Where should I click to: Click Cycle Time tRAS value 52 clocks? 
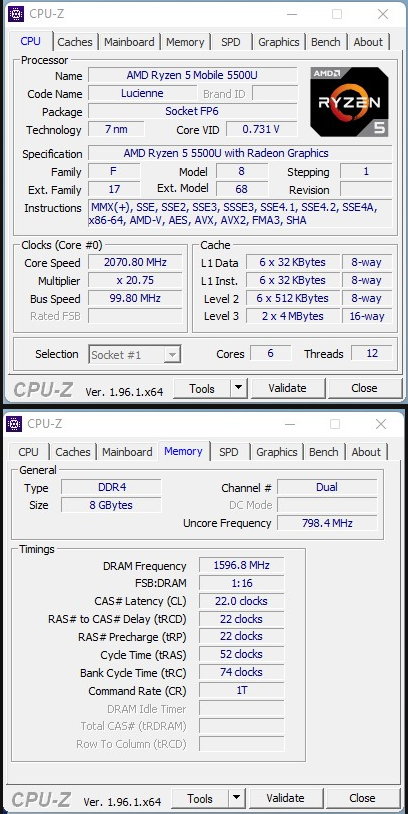tap(241, 655)
